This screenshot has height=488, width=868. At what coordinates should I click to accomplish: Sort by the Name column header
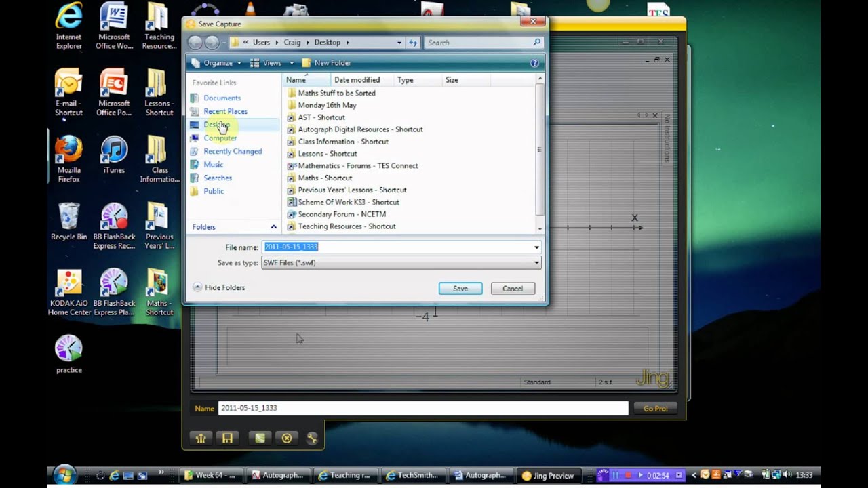click(x=307, y=80)
